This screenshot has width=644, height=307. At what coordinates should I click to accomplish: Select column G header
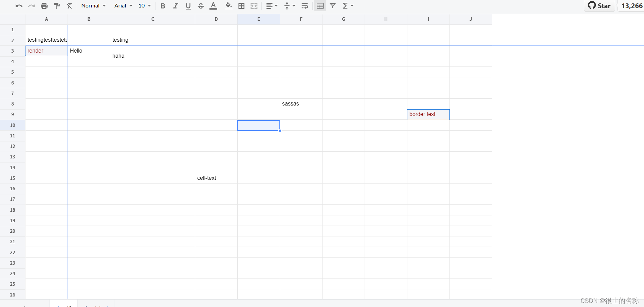pyautogui.click(x=344, y=19)
